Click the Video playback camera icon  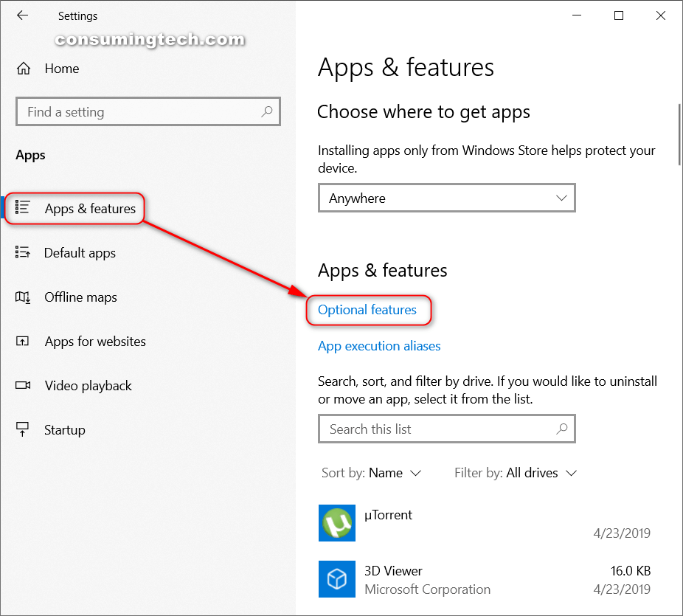(23, 385)
